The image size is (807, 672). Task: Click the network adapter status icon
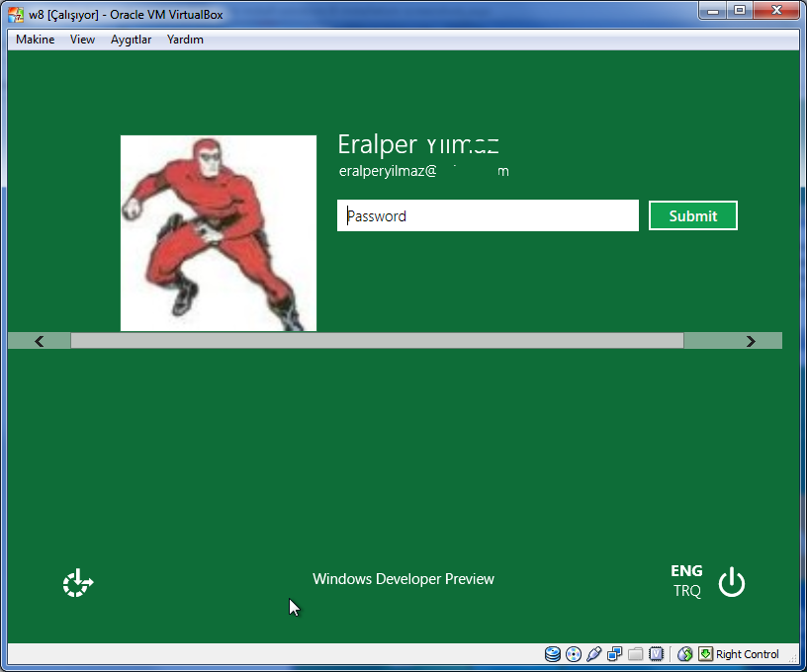(614, 654)
